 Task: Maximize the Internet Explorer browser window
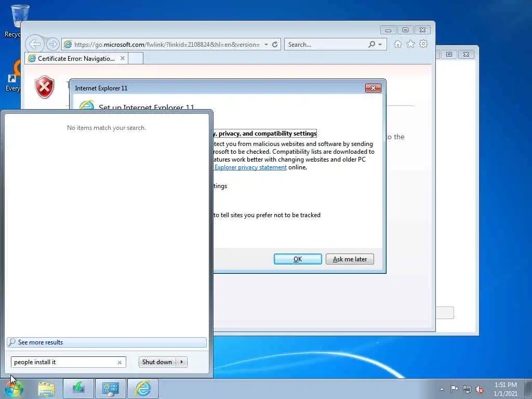(x=405, y=30)
